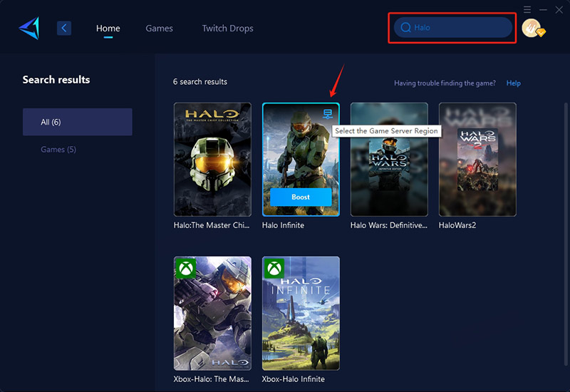Switch to the Home tab
This screenshot has width=570, height=392.
click(108, 29)
